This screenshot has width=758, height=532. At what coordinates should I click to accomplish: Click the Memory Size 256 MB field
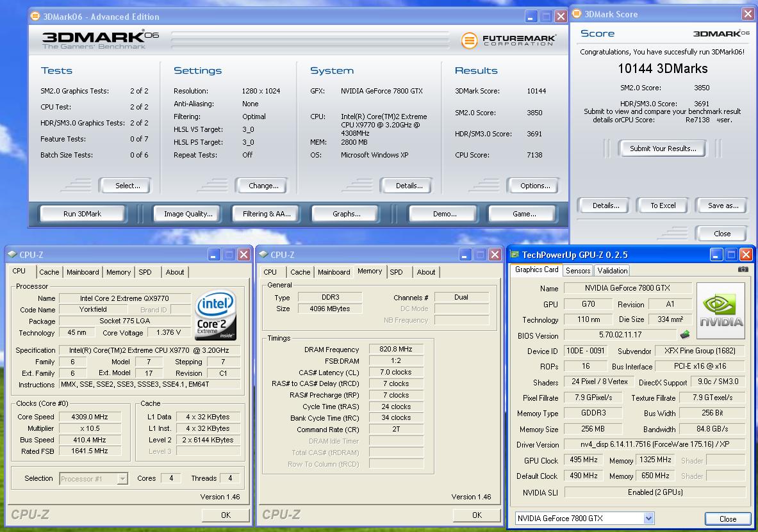pyautogui.click(x=593, y=428)
